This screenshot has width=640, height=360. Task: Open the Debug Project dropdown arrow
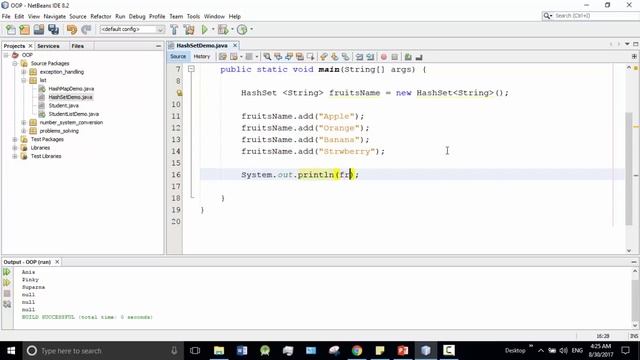pos(232,29)
